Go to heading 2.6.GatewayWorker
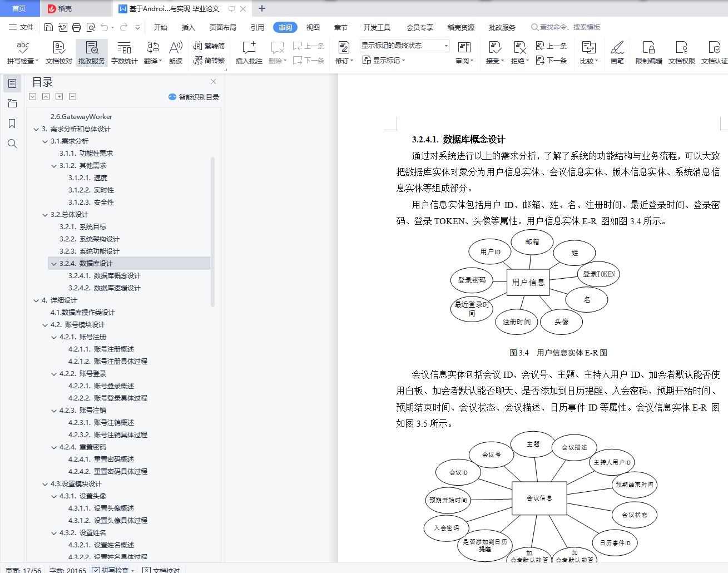Viewport: 728px width, 573px height. [81, 117]
